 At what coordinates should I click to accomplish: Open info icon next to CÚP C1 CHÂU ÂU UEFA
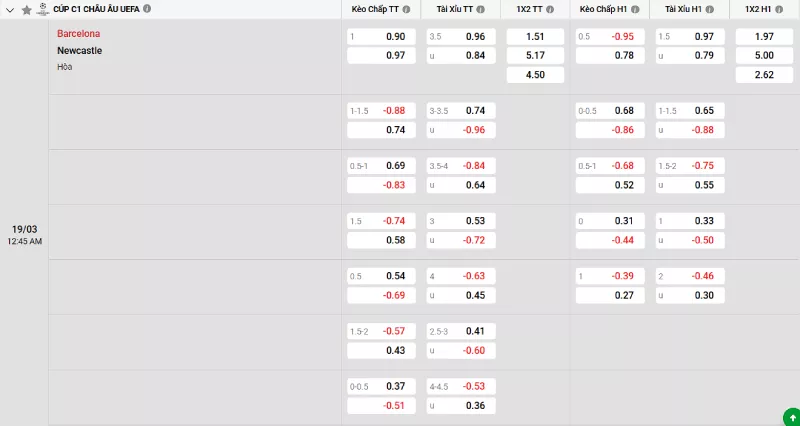click(148, 8)
